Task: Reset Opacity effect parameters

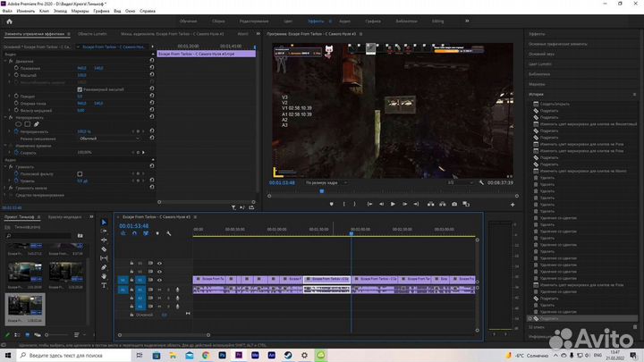Action: pos(152,116)
